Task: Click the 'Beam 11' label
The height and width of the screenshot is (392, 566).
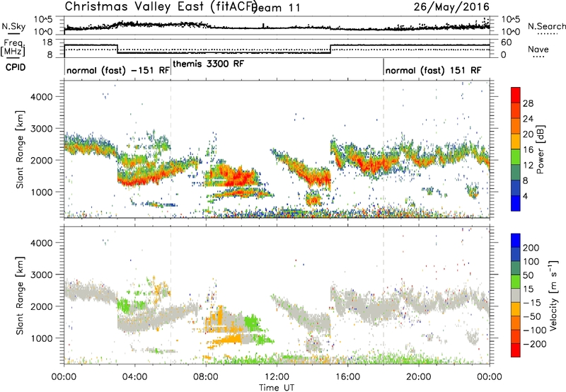Action: point(276,8)
